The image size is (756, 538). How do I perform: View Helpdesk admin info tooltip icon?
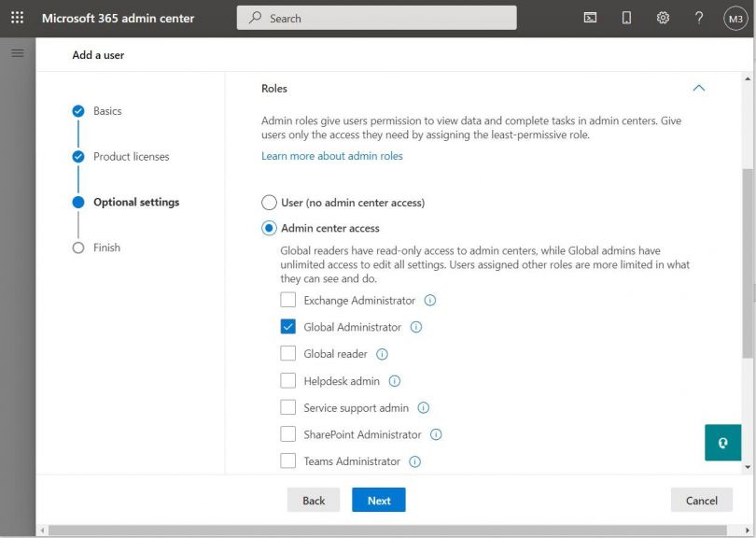coord(394,381)
